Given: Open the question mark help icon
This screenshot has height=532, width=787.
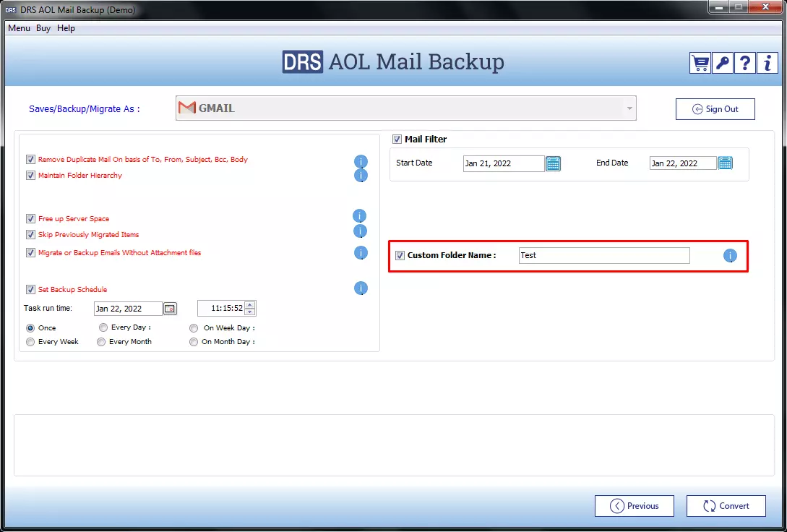Looking at the screenshot, I should [x=745, y=63].
